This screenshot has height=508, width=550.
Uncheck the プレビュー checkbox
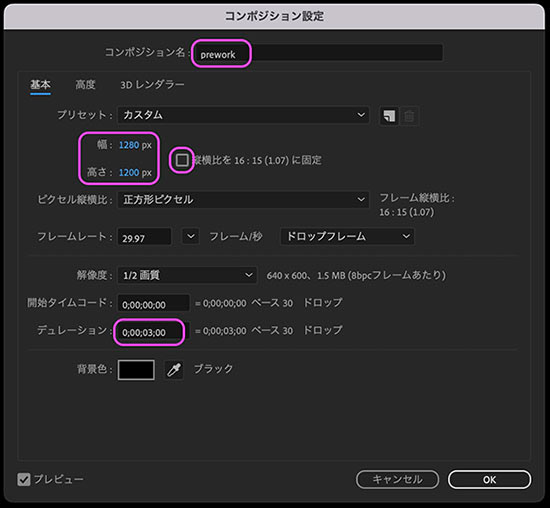(24, 479)
